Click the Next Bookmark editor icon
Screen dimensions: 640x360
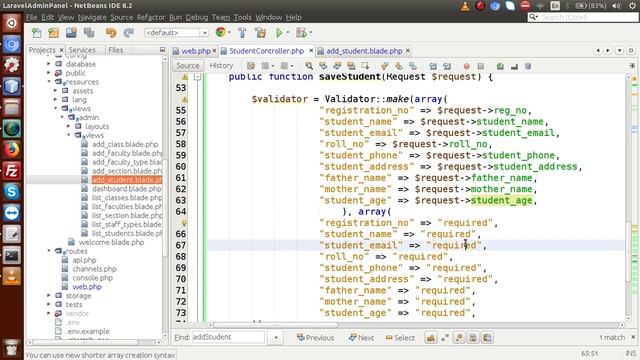click(x=399, y=66)
